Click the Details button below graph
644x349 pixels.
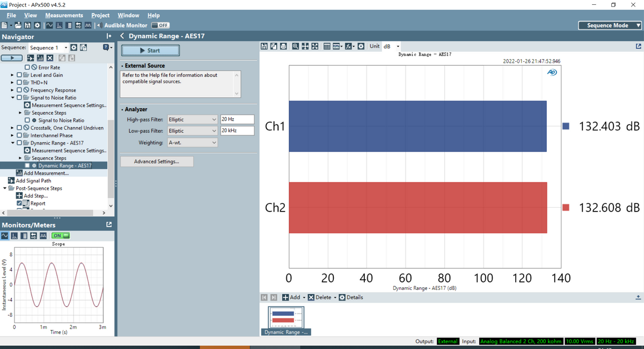tap(351, 297)
